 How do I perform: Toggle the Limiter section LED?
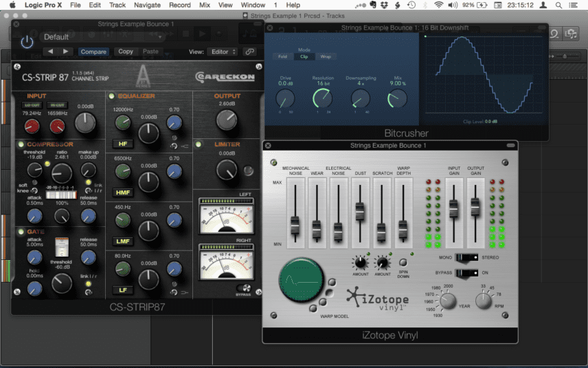[199, 144]
